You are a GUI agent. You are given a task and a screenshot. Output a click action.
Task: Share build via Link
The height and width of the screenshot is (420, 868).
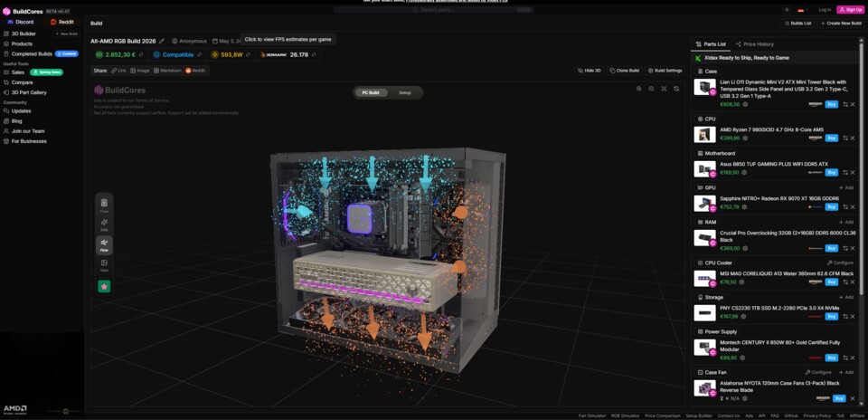click(118, 71)
